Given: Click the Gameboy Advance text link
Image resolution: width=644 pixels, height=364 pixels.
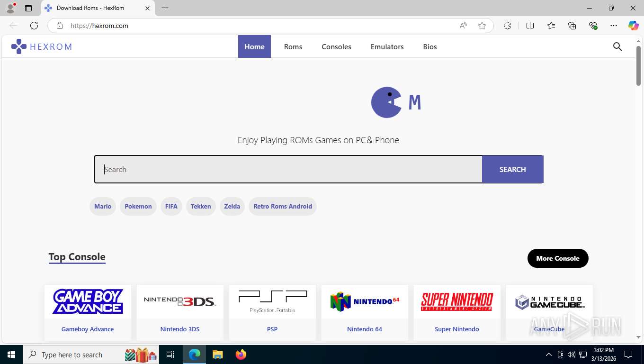Looking at the screenshot, I should click(x=88, y=329).
